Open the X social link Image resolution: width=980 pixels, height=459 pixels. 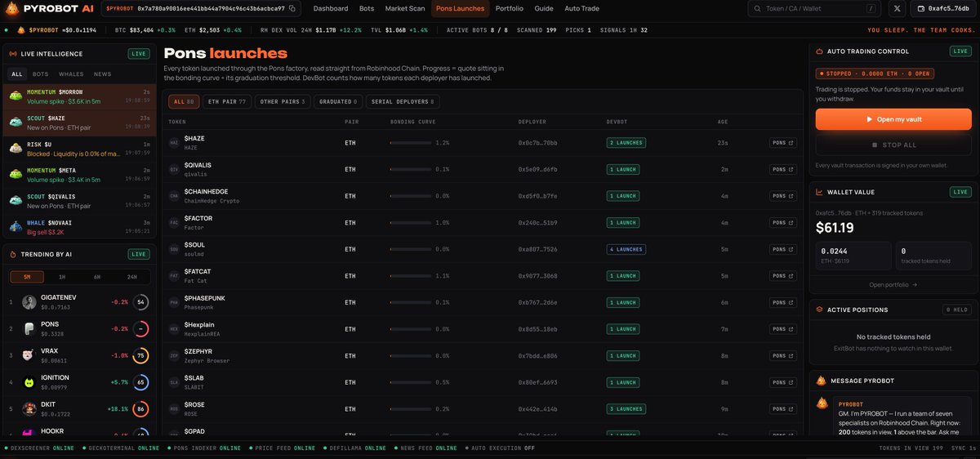click(897, 8)
